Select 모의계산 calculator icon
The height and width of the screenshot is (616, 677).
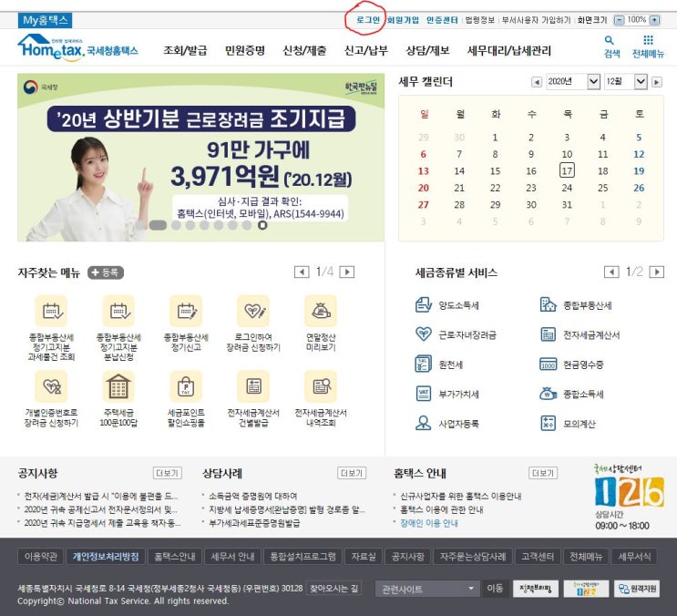coord(549,423)
